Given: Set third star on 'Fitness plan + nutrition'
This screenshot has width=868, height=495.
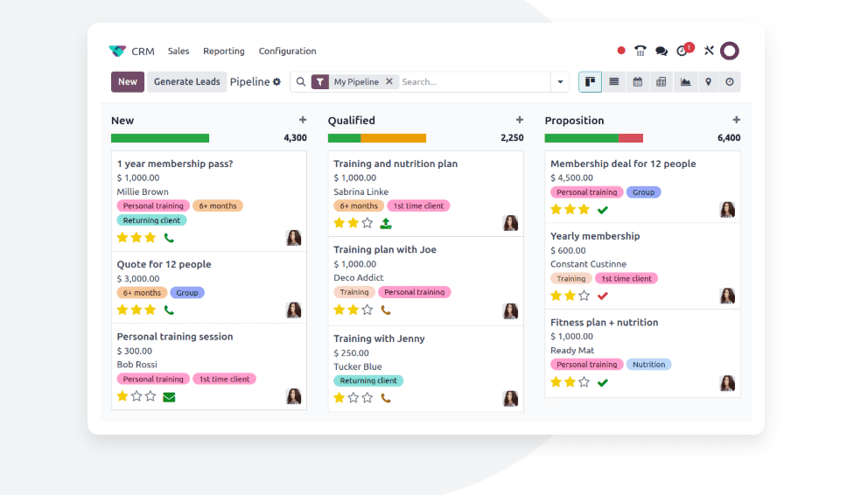Looking at the screenshot, I should point(584,381).
